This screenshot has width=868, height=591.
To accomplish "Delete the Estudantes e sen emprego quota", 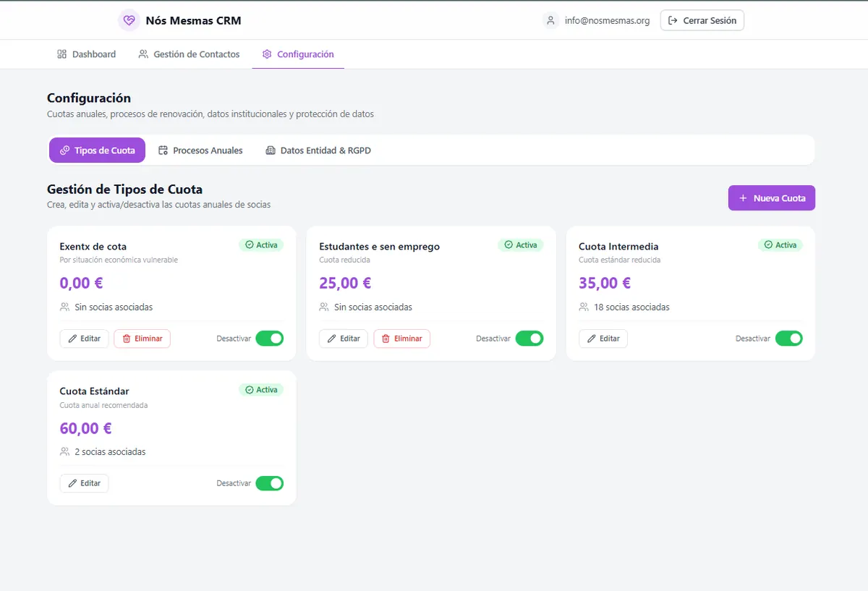I will coord(401,339).
